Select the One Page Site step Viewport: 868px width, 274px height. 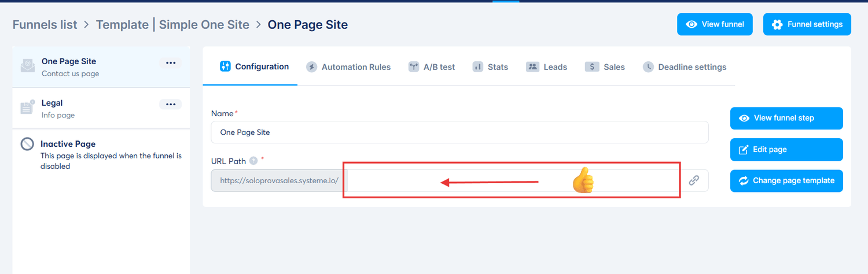[101, 67]
